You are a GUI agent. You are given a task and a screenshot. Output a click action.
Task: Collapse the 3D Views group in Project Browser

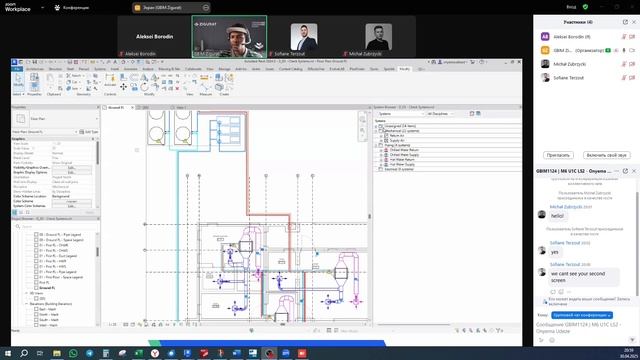pos(27,293)
